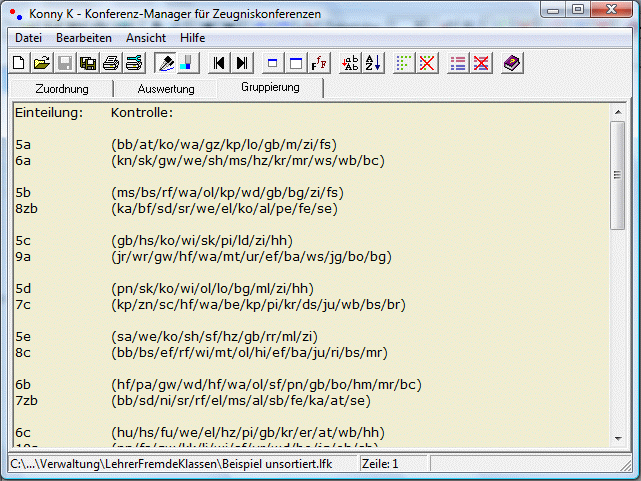Select the Gruppierung tab
This screenshot has width=641, height=481.
click(269, 87)
